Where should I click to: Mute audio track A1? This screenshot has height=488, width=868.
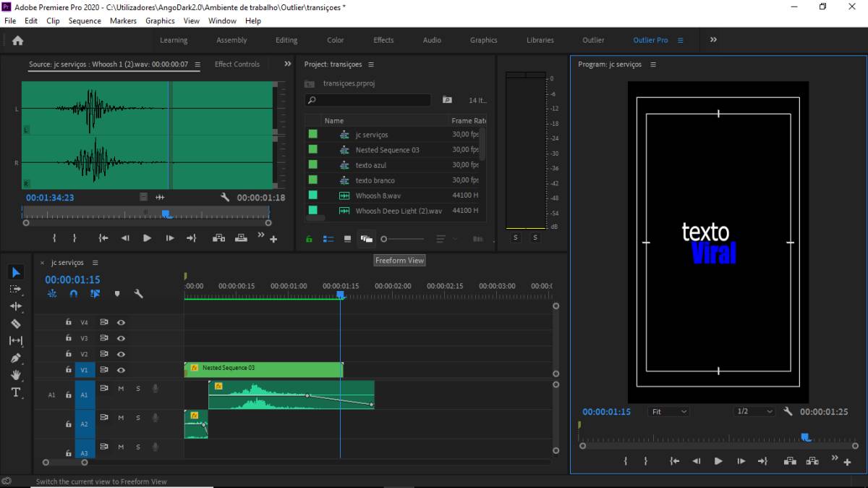click(x=122, y=389)
